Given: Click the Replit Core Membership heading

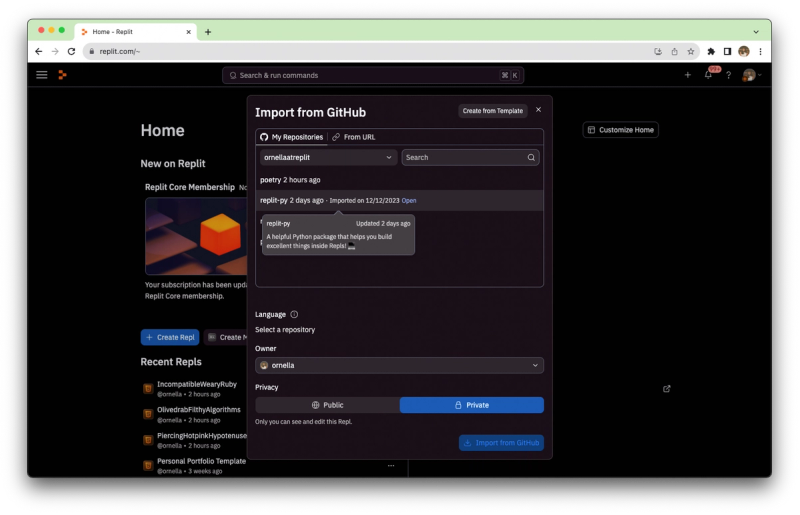Looking at the screenshot, I should point(190,187).
